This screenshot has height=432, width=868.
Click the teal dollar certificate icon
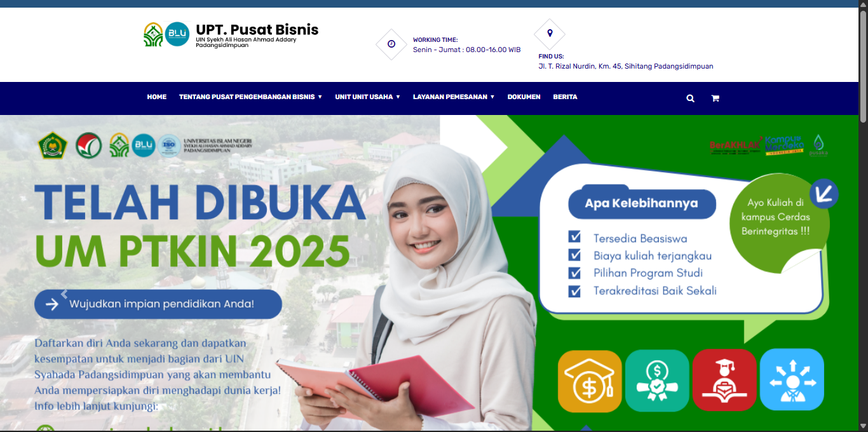pyautogui.click(x=657, y=381)
